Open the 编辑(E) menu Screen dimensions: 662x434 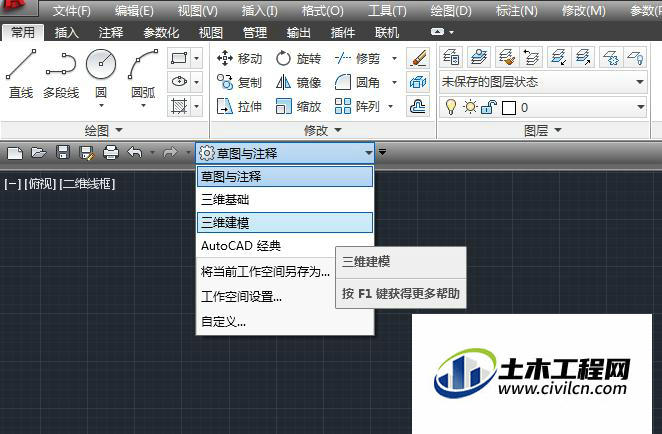[x=134, y=11]
